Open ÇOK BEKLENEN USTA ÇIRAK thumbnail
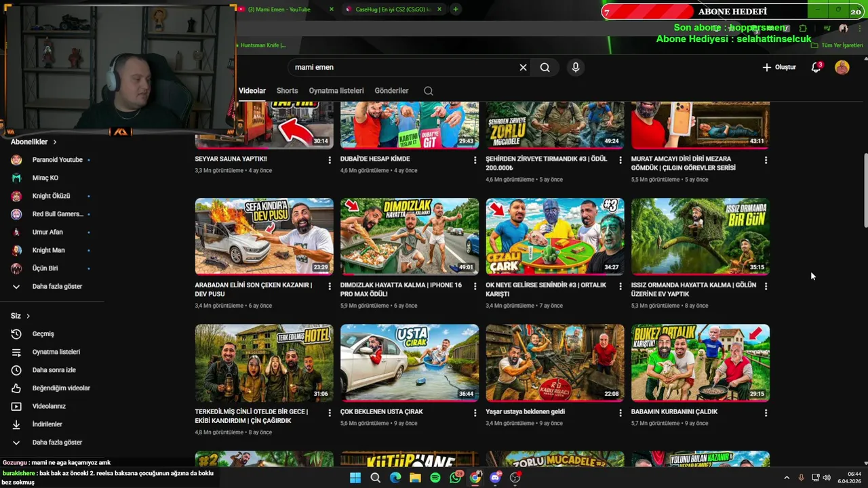Viewport: 868px width, 488px height. tap(410, 363)
